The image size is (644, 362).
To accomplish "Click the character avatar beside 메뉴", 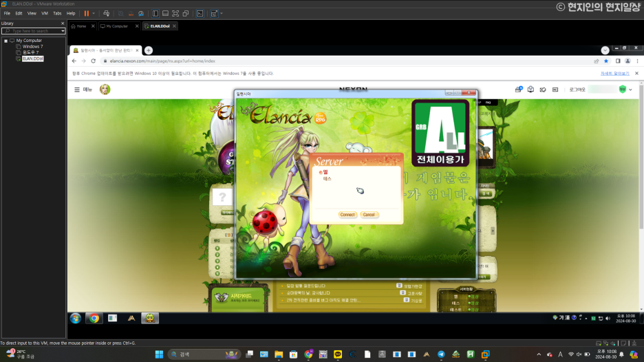I will pos(105,89).
